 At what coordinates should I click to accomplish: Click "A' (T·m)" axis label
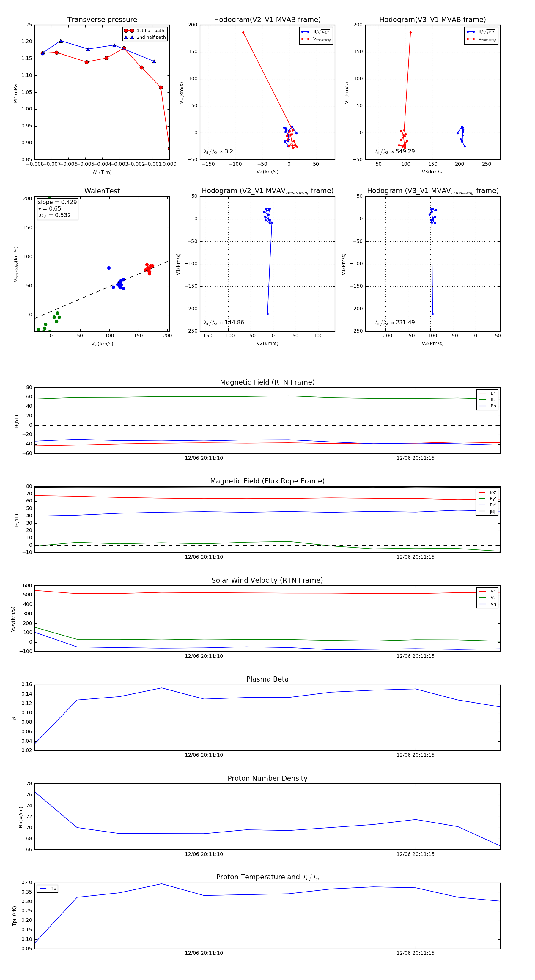pos(102,172)
